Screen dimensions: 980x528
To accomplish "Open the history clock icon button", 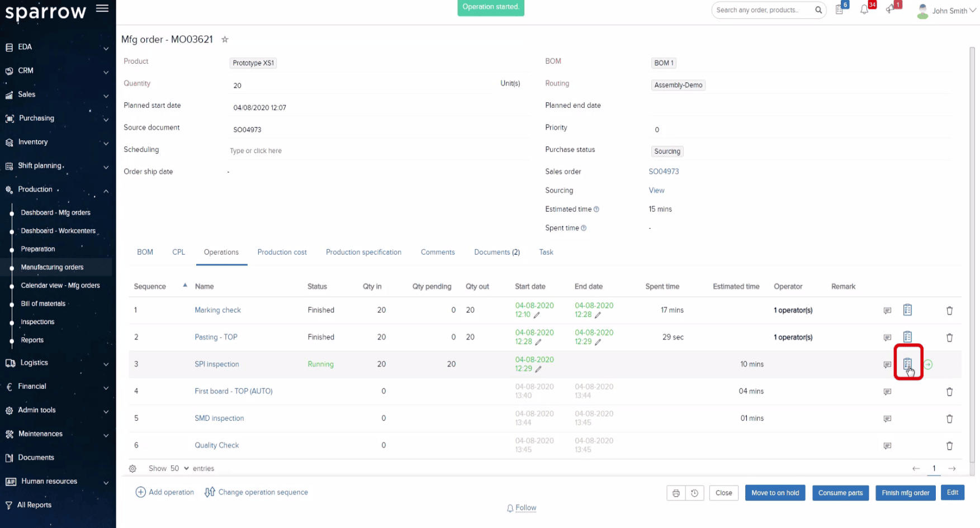I will coord(694,493).
